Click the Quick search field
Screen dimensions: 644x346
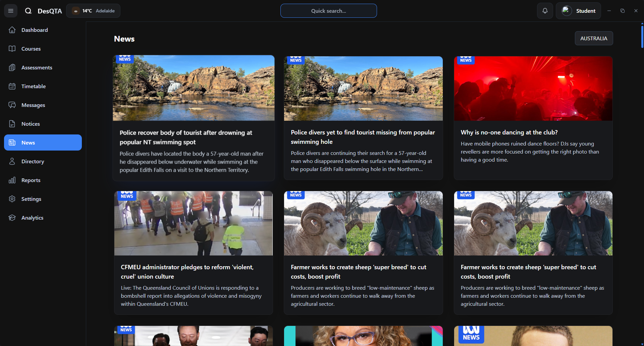tap(328, 10)
